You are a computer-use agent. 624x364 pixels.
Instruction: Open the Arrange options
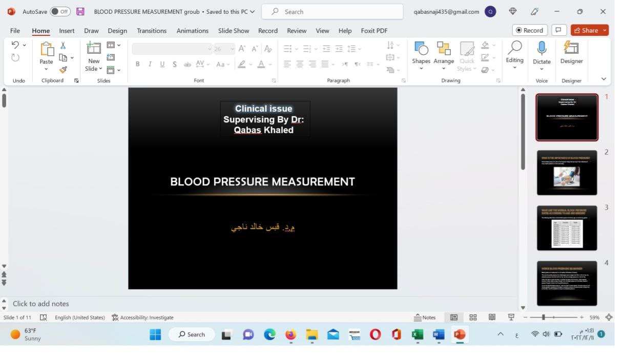tap(444, 53)
